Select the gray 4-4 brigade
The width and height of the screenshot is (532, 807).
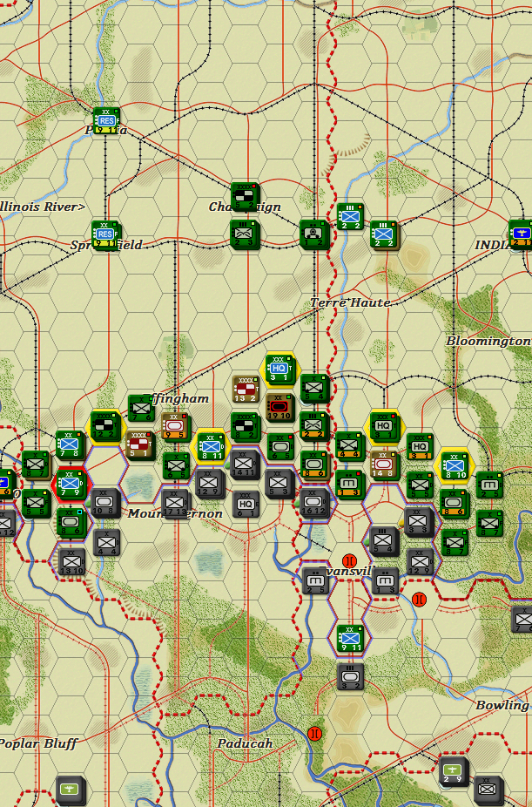click(106, 542)
